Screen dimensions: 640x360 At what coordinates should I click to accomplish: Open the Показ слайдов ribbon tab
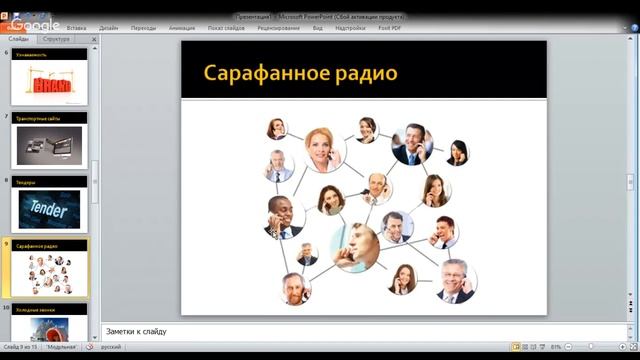(226, 28)
